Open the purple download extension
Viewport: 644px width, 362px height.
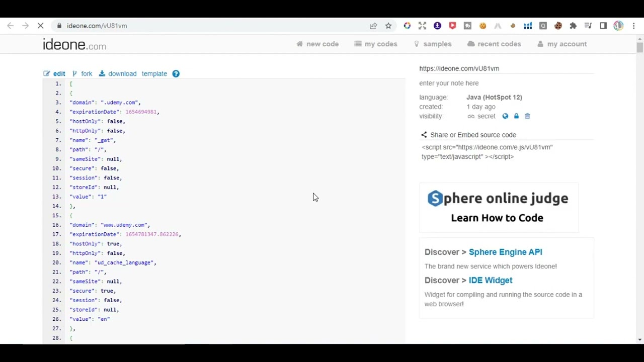coord(437,26)
